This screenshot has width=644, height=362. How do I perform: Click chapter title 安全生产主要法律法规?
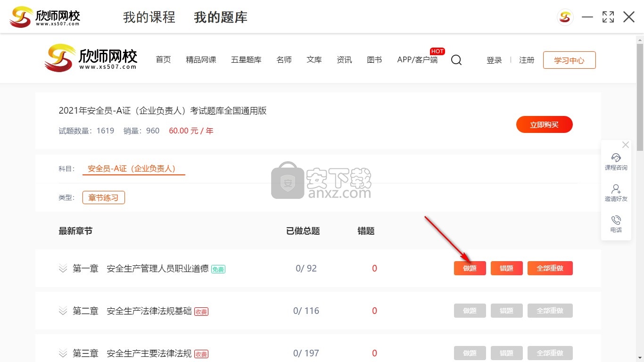coord(149,354)
